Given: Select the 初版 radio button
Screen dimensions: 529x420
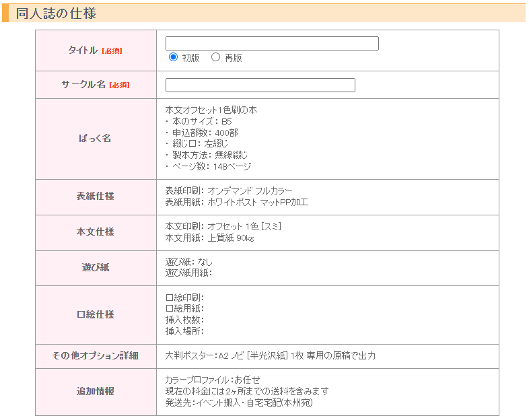Looking at the screenshot, I should [x=173, y=57].
